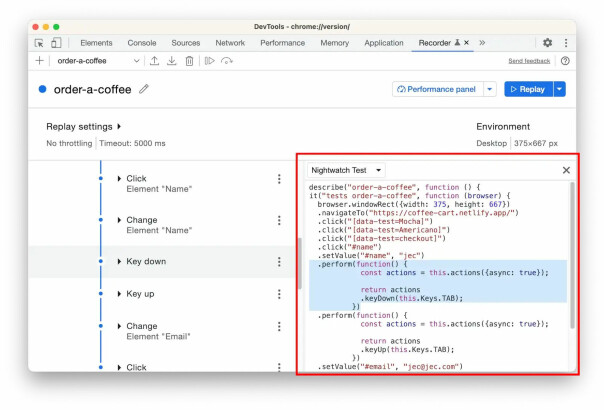The height and width of the screenshot is (410, 604).
Task: Click the .setValue("#email") code line
Action: pos(390,366)
